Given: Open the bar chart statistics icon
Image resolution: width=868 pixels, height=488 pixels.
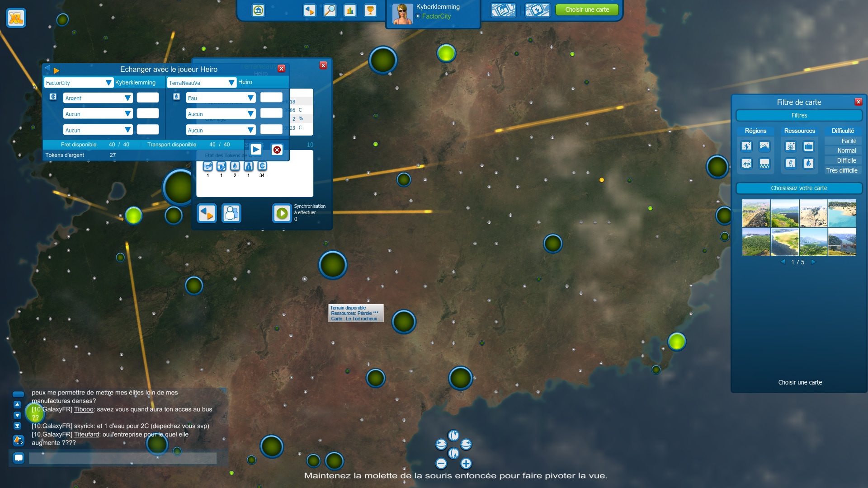Looking at the screenshot, I should pyautogui.click(x=350, y=10).
